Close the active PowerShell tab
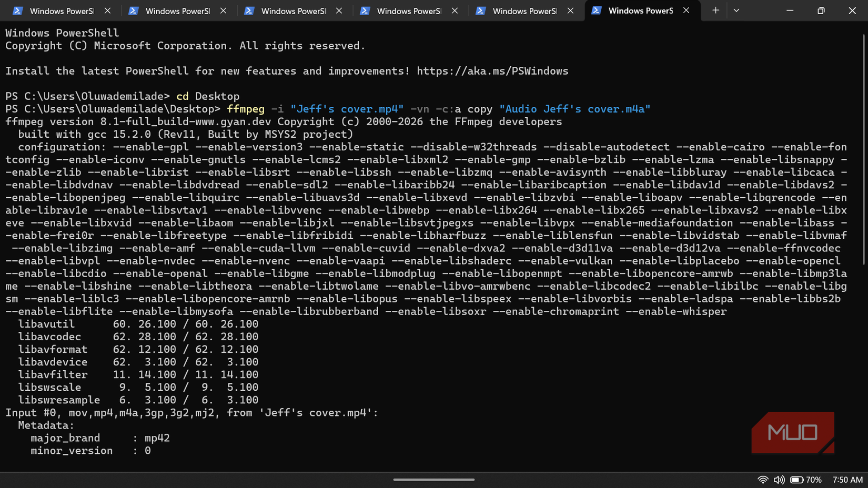 coord(686,10)
